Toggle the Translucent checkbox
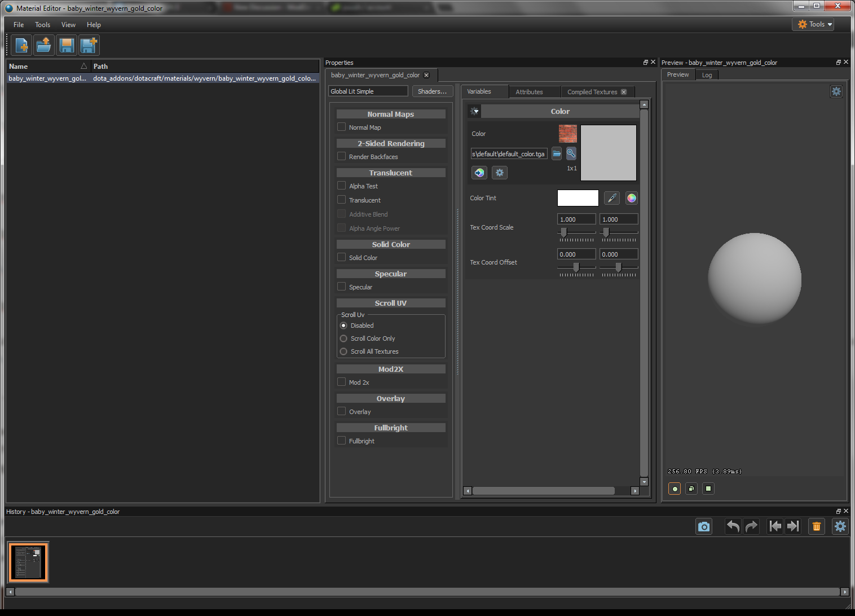Image resolution: width=855 pixels, height=616 pixels. click(x=342, y=200)
